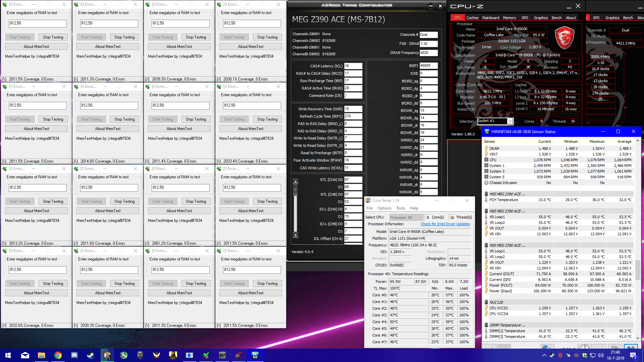Open Discord from the taskbar

[x=74, y=355]
